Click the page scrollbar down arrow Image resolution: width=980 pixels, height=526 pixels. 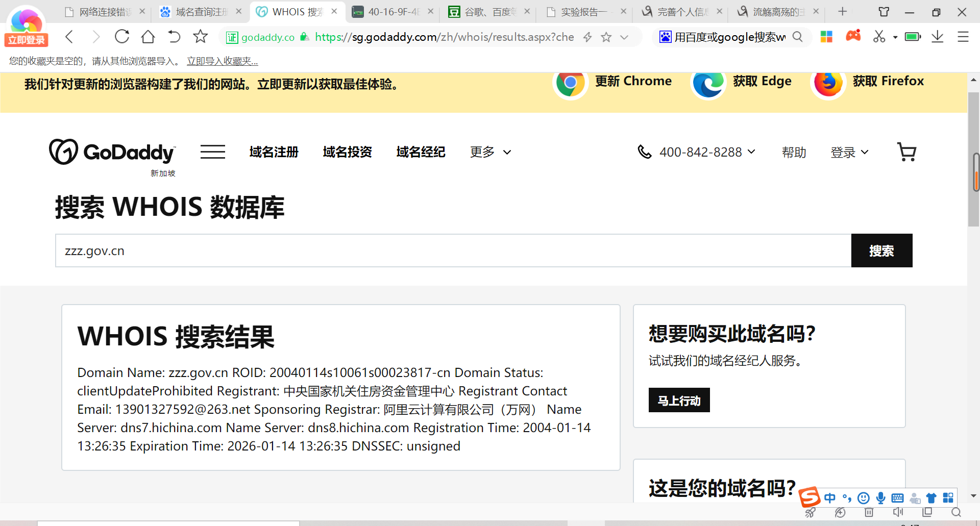(x=973, y=496)
